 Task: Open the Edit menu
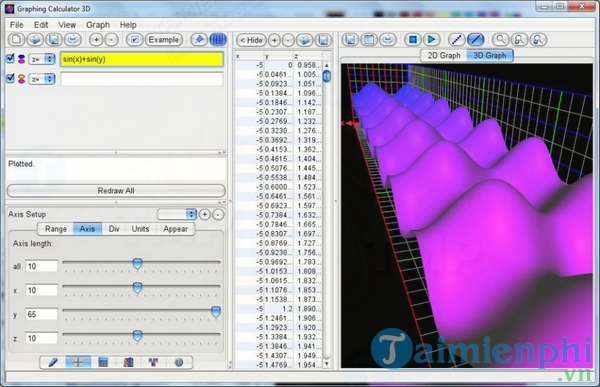41,25
